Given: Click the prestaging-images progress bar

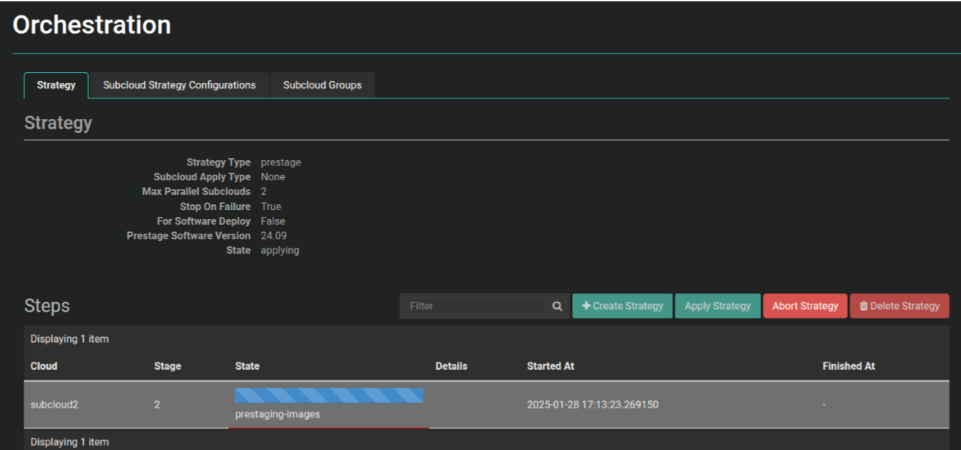Looking at the screenshot, I should click(329, 395).
